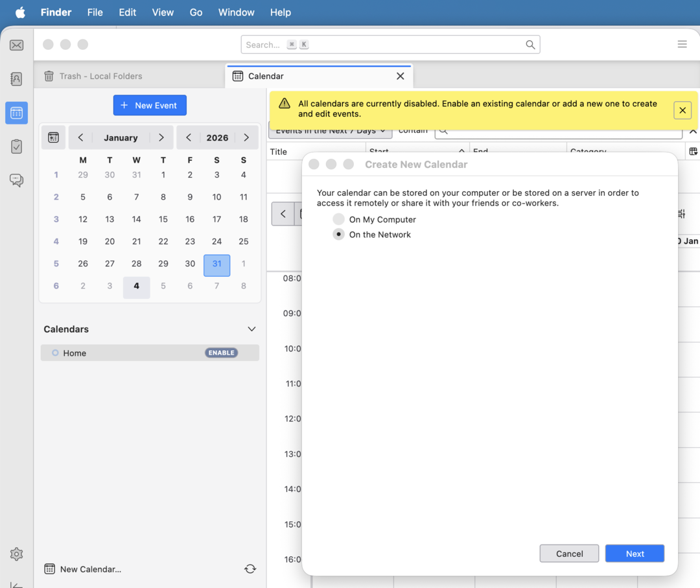Open the app menu hamburger icon
Image resolution: width=700 pixels, height=588 pixels.
click(x=682, y=44)
